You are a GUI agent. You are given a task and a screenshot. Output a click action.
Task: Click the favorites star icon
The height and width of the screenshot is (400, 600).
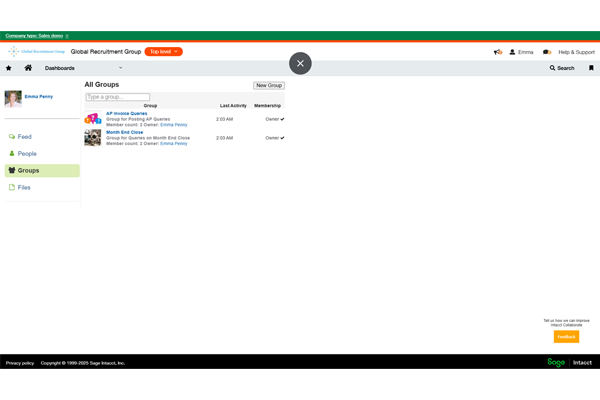[9, 68]
